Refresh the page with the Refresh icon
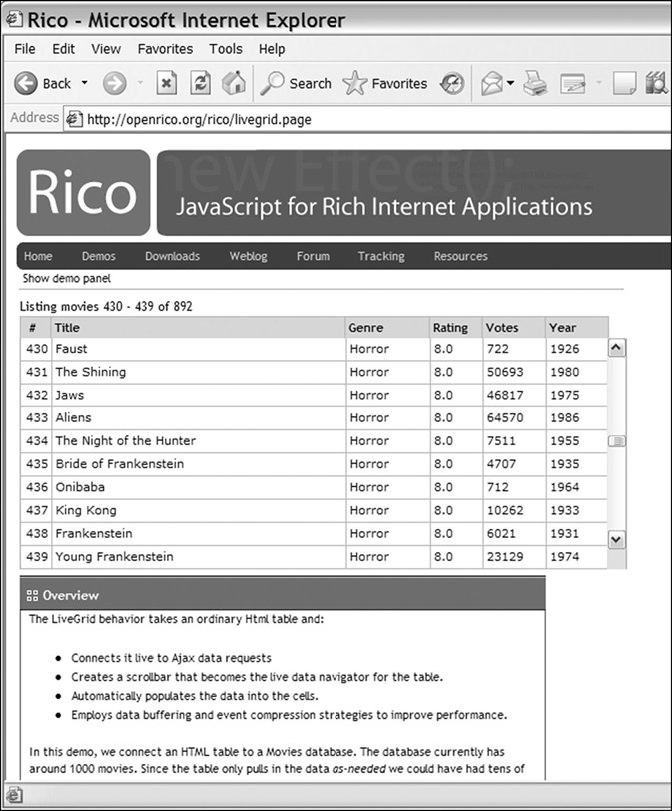The height and width of the screenshot is (811, 672). tap(200, 83)
